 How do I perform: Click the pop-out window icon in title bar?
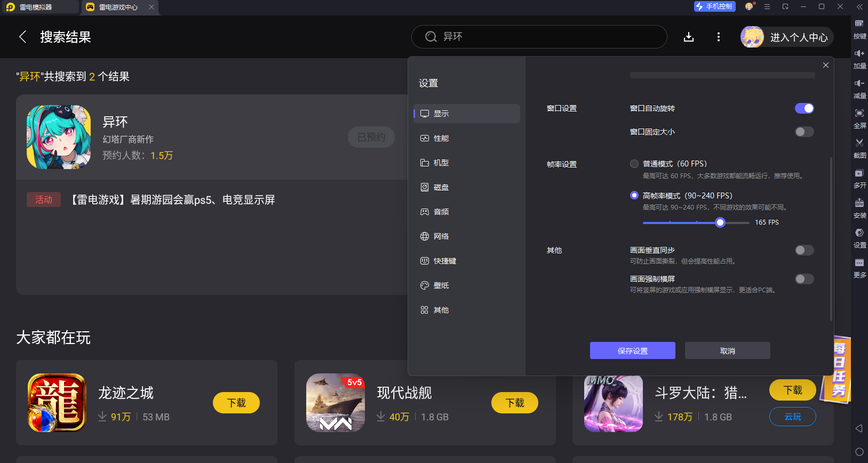pos(785,6)
